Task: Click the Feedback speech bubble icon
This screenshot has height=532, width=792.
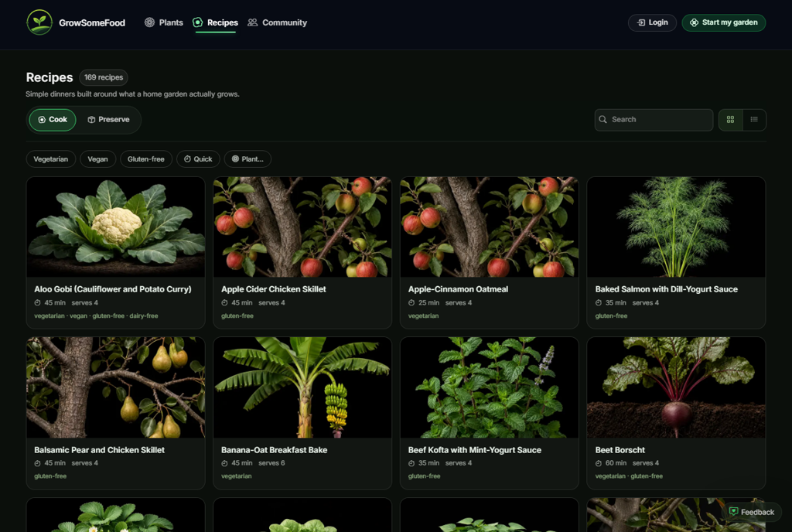Action: pyautogui.click(x=734, y=512)
